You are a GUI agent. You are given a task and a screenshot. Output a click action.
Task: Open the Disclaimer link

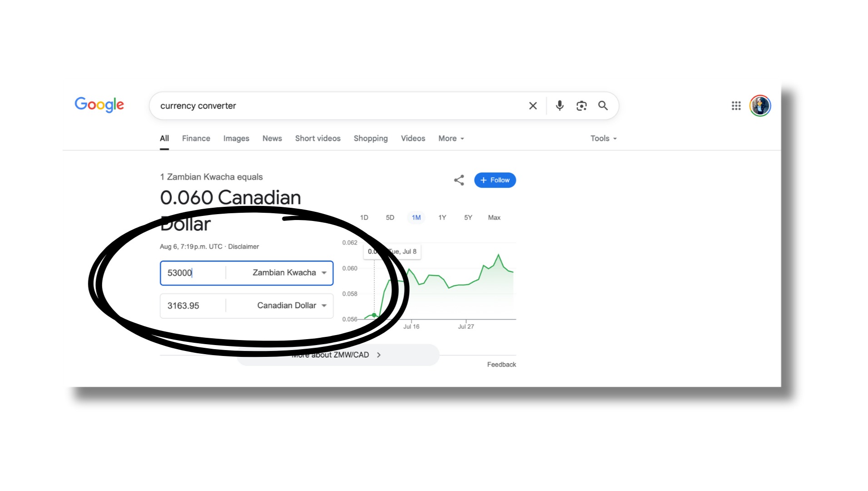coord(243,247)
